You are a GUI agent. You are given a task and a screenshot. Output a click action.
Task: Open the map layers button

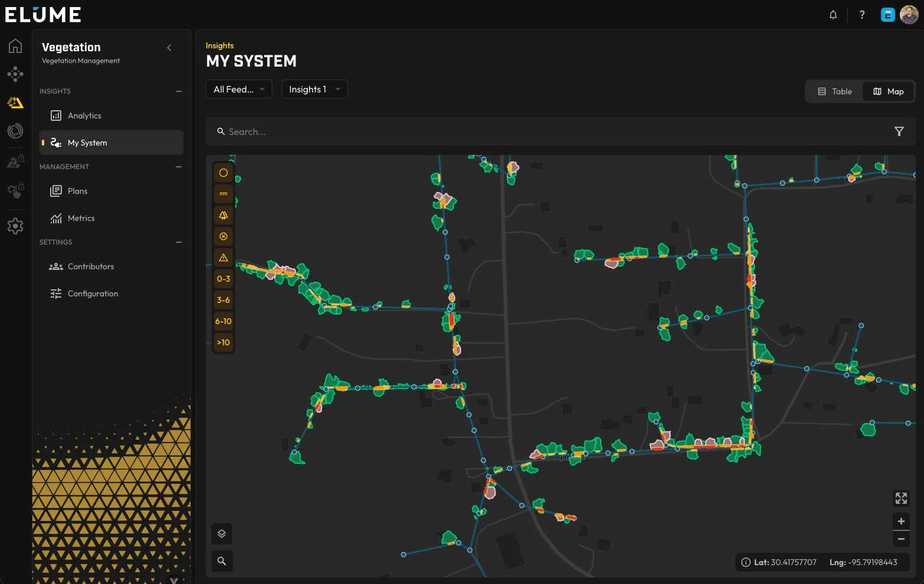(222, 534)
